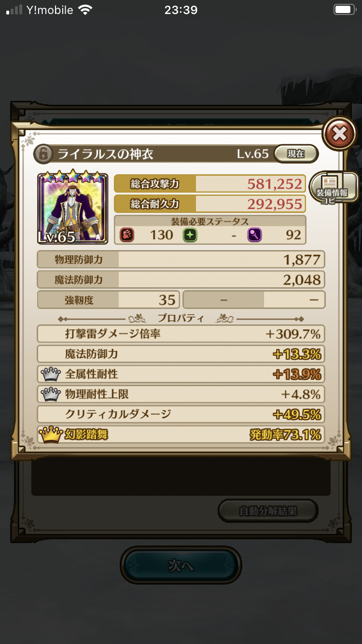Open 自動分解結果 results
Image resolution: width=362 pixels, height=644 pixels.
[268, 511]
